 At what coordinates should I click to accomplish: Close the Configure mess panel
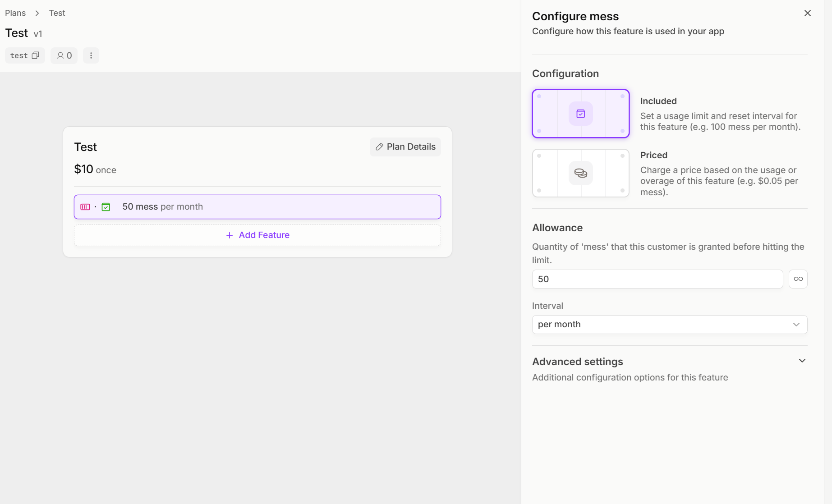807,13
